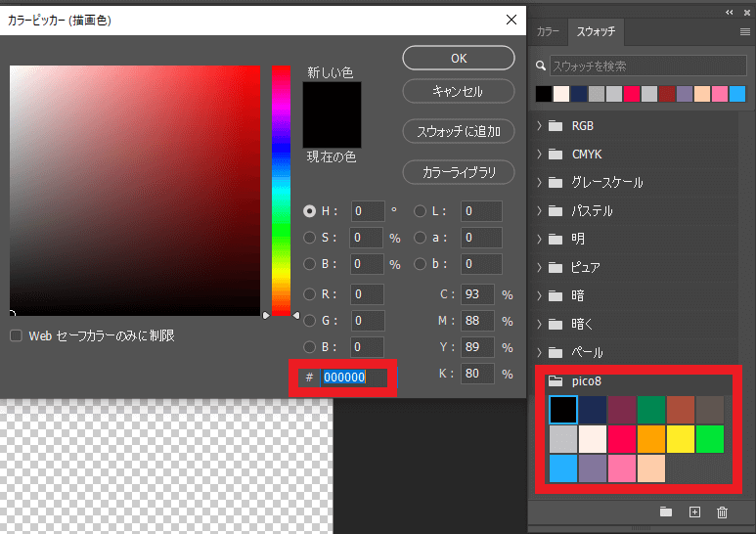
Task: Expand the ペール swatch group
Action: (540, 352)
